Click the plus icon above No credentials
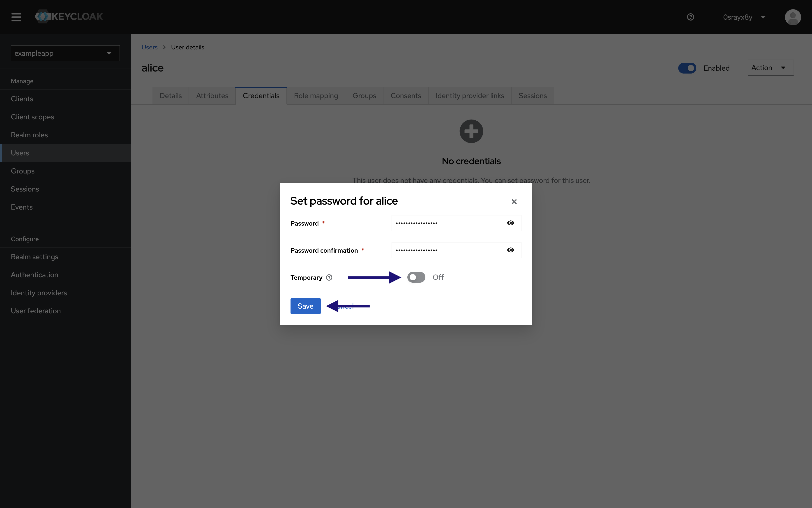This screenshot has height=508, width=812. coord(471,131)
